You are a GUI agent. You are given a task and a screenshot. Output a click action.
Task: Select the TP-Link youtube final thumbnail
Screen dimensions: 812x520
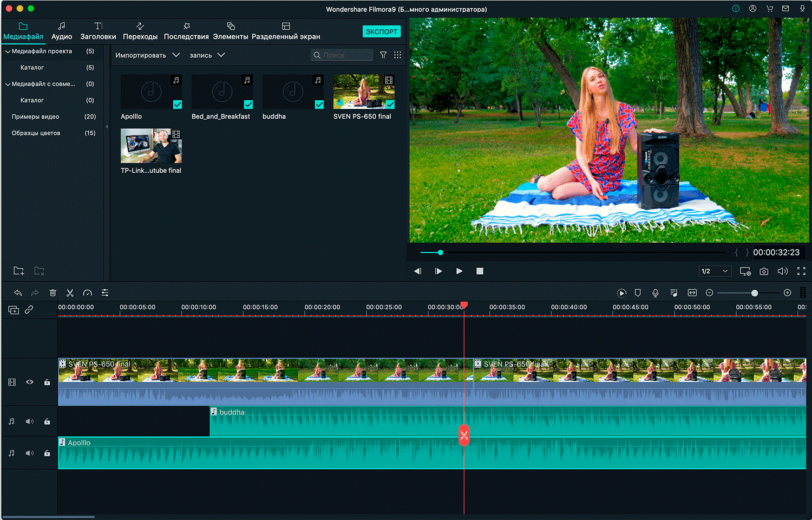click(x=151, y=146)
